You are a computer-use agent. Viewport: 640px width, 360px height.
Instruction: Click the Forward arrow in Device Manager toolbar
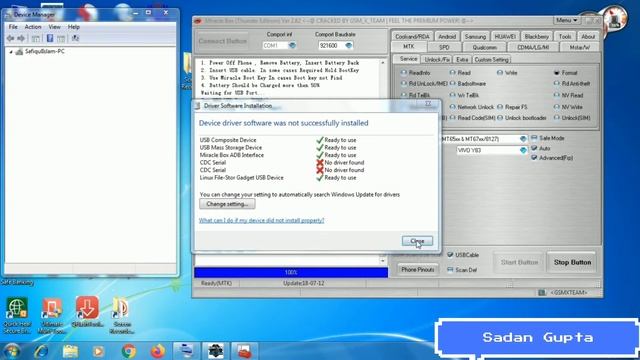(x=21, y=38)
